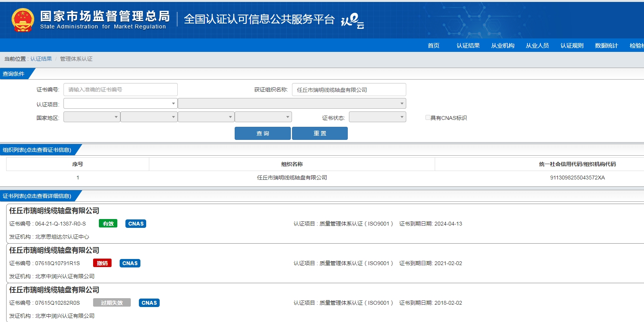Click the green 有效 status badge
Screen dimensions: 644x322
tap(108, 224)
